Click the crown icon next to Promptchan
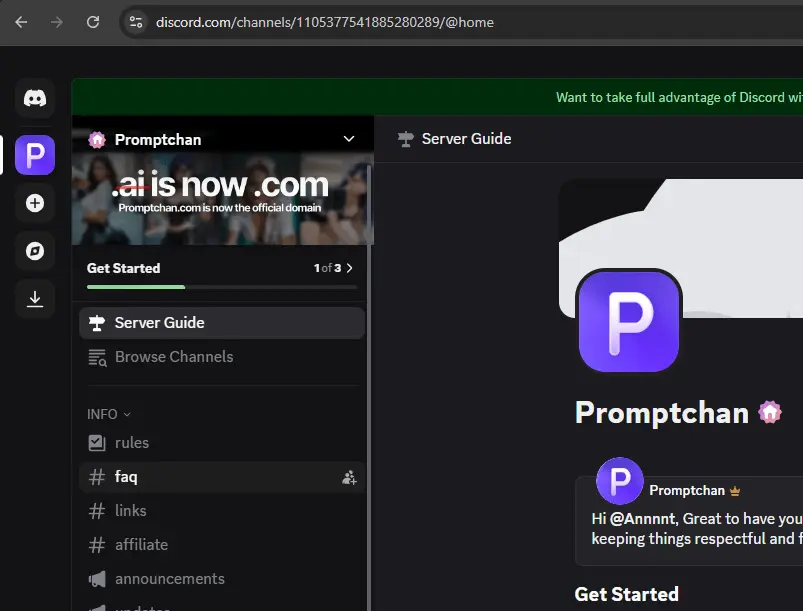Image resolution: width=803 pixels, height=611 pixels. coord(735,491)
